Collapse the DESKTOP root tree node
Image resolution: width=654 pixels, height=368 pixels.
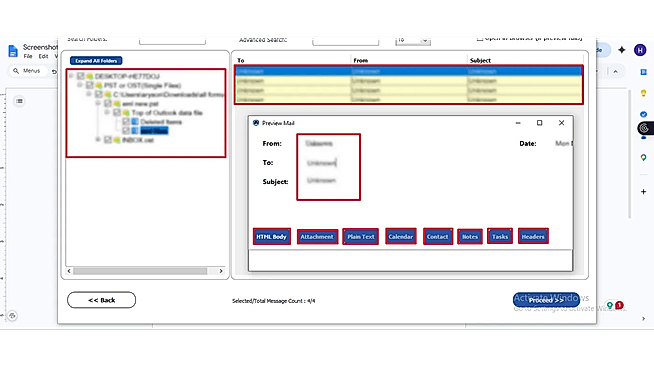[x=71, y=76]
